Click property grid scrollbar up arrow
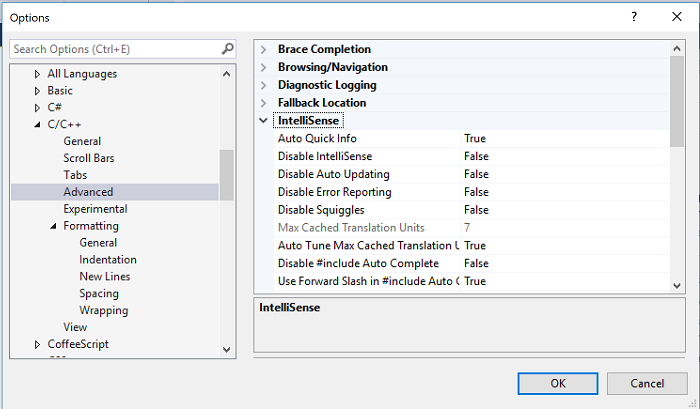This screenshot has height=409, width=700. coord(677,48)
